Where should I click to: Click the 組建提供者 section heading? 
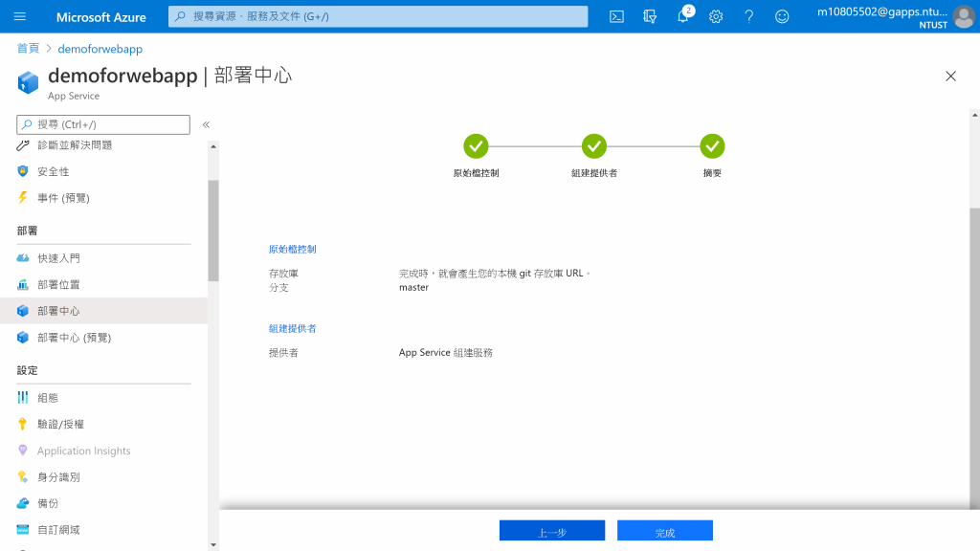point(293,328)
